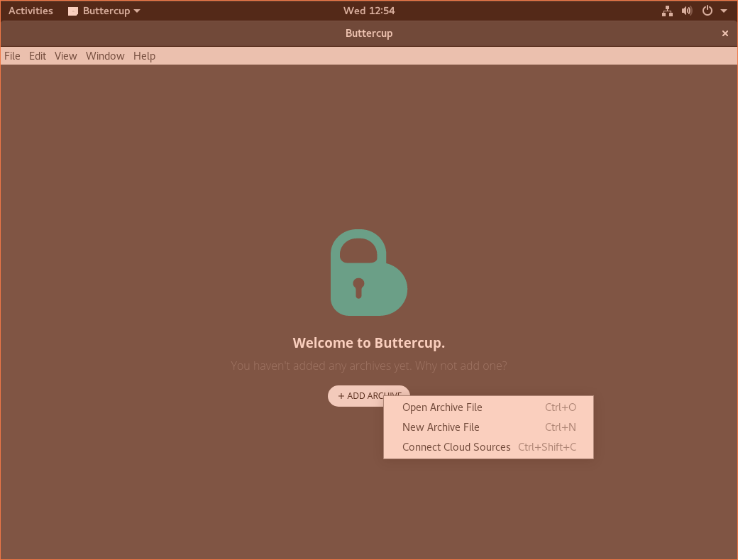Open the Window menu
738x560 pixels.
(105, 56)
